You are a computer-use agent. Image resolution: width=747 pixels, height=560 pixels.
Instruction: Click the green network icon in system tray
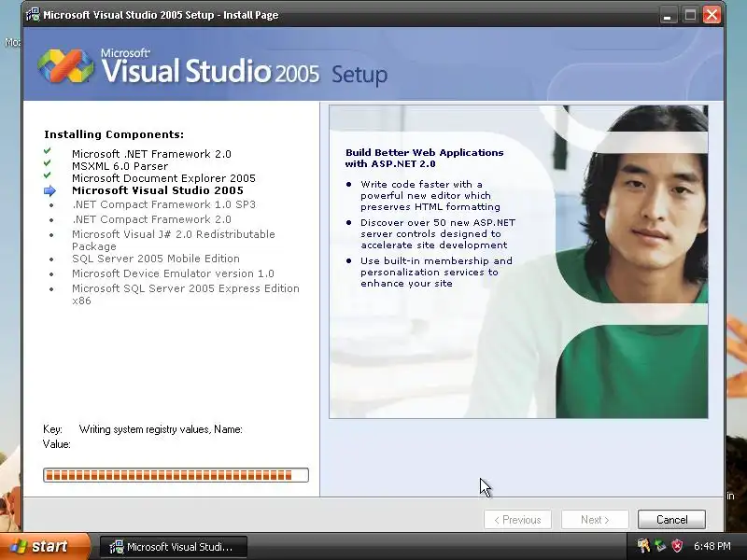(x=660, y=546)
